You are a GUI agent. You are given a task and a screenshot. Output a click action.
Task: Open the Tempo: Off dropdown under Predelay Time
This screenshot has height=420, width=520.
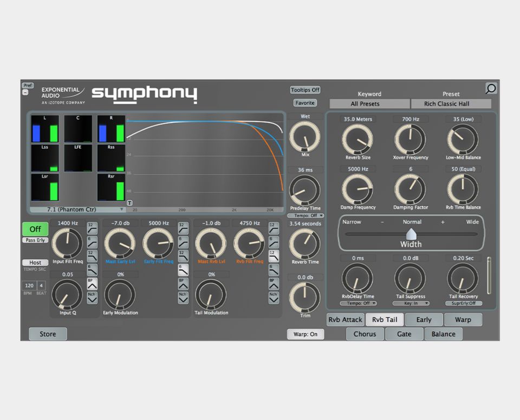click(305, 216)
